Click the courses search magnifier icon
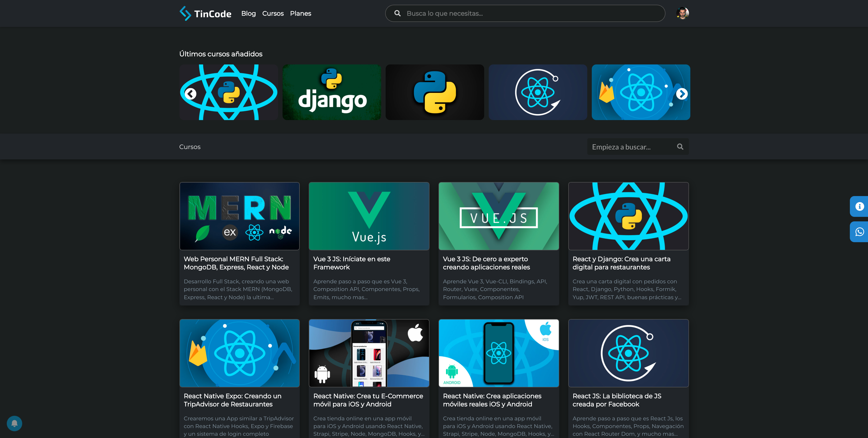 click(x=680, y=147)
